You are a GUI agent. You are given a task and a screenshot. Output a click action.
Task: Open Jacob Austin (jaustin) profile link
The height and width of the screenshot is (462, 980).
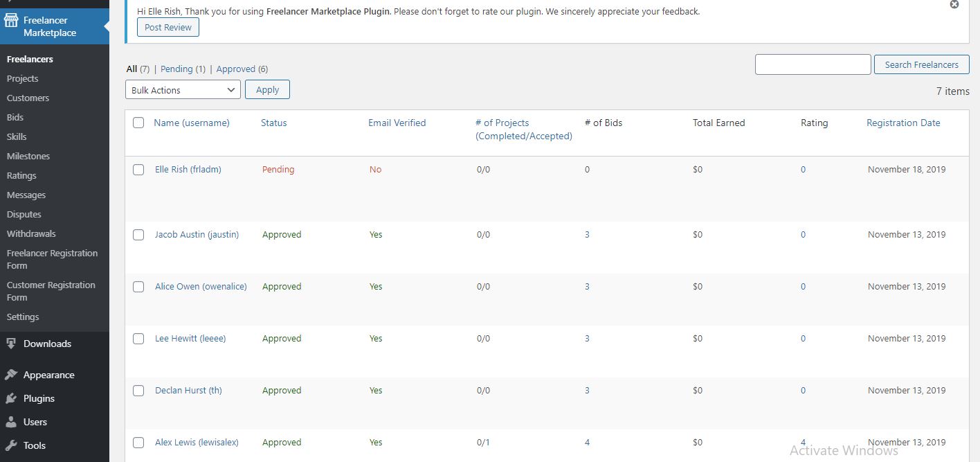197,234
